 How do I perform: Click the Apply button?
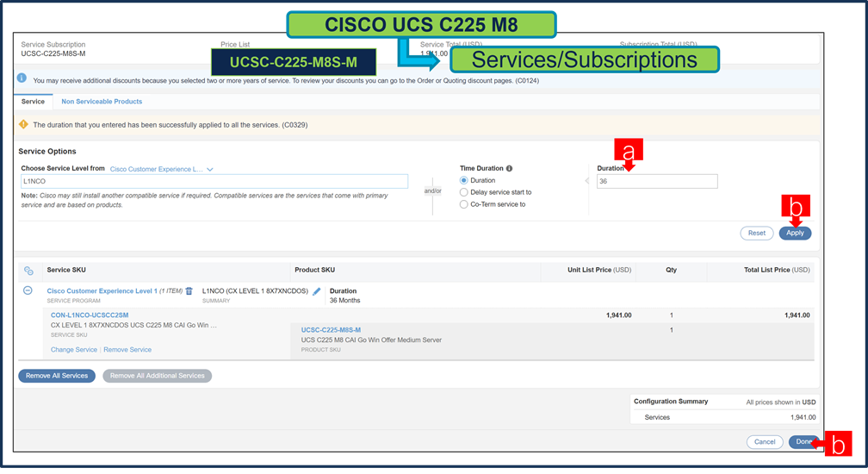coord(795,234)
